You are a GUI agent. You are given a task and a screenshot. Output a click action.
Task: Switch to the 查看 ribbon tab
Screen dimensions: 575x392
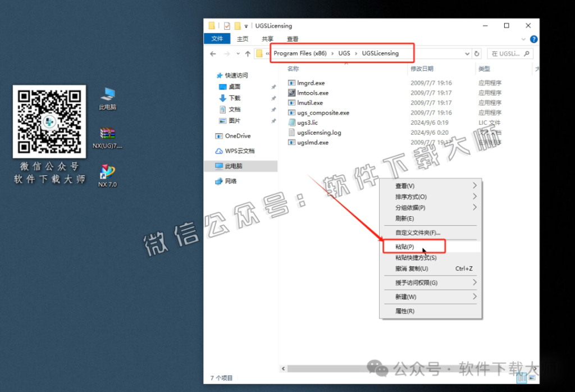coord(292,39)
